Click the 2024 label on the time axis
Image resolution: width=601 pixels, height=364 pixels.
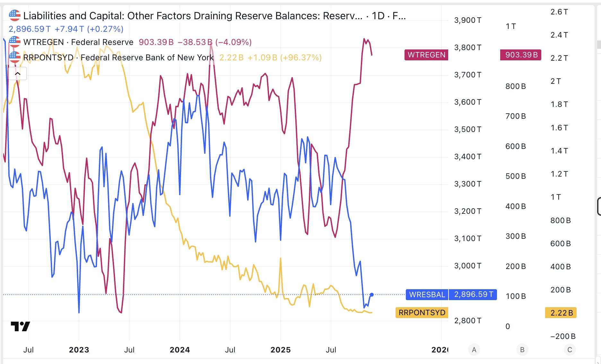tap(180, 350)
